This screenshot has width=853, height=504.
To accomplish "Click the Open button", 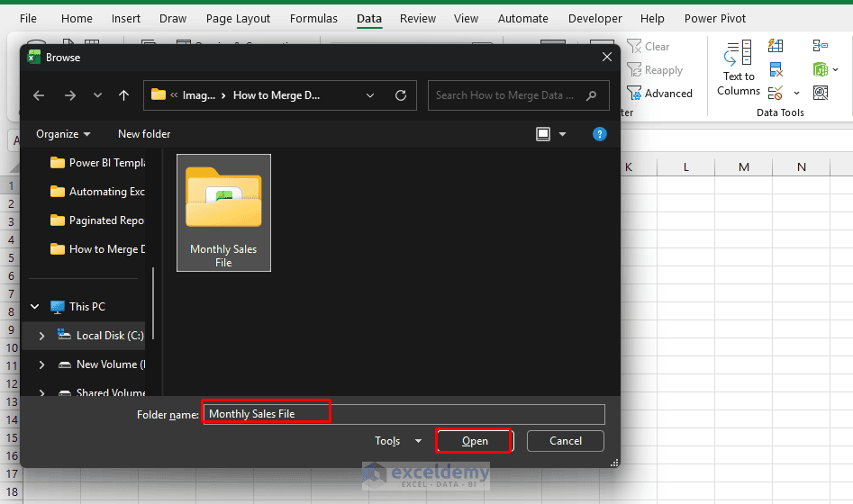I will [x=475, y=441].
